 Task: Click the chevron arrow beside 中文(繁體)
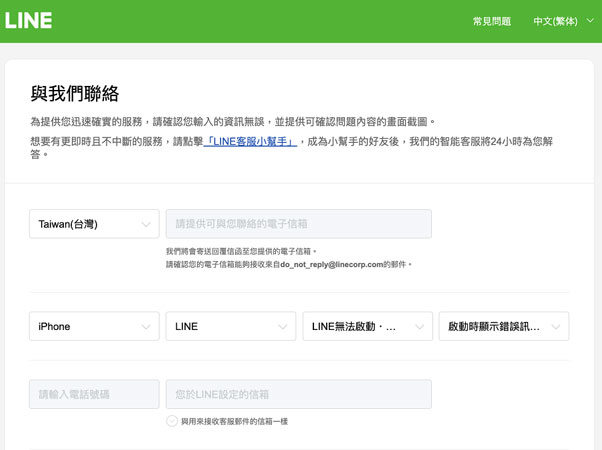[x=589, y=21]
